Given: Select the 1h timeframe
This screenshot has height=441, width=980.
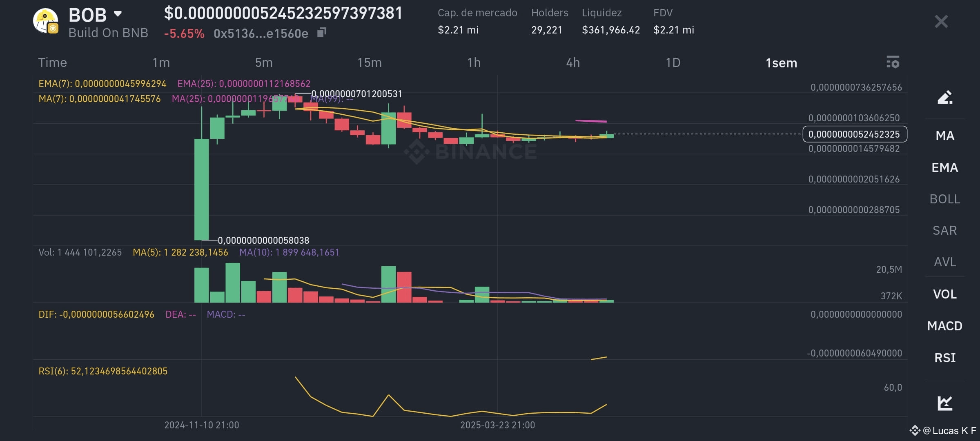Looking at the screenshot, I should point(474,62).
